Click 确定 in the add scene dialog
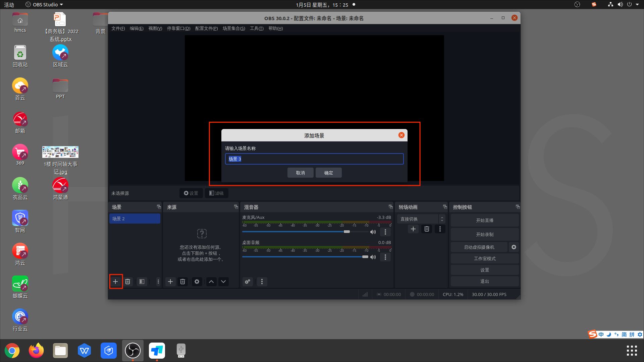Screen dimensions: 644x362 [x=328, y=173]
